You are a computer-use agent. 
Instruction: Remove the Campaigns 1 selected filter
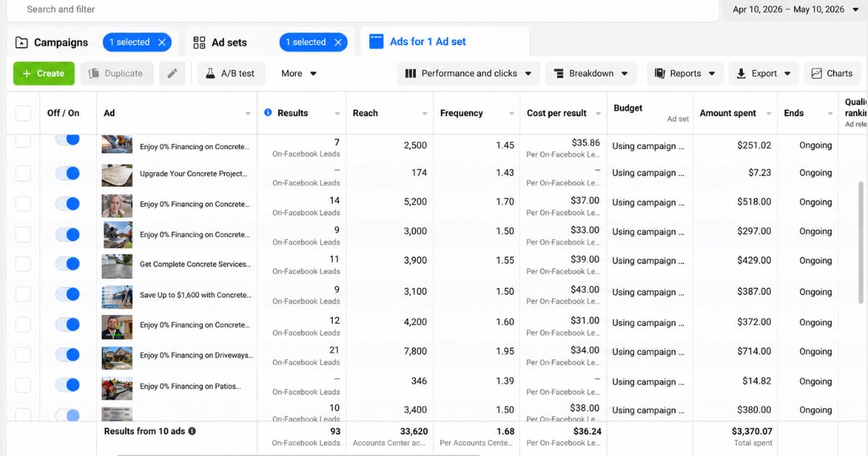[x=162, y=43]
